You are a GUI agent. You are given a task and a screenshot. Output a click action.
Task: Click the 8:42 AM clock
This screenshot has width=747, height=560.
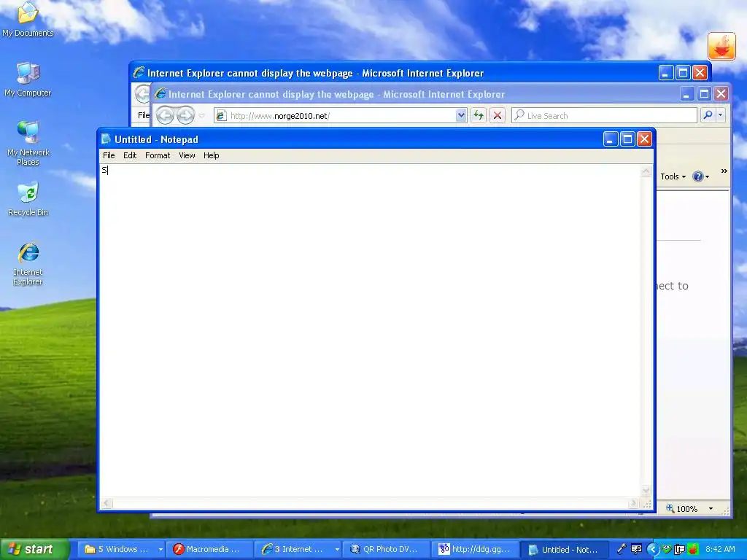click(720, 549)
